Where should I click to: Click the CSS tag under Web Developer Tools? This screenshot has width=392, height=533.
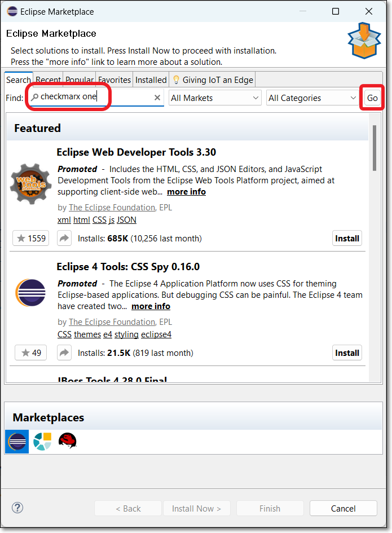99,220
